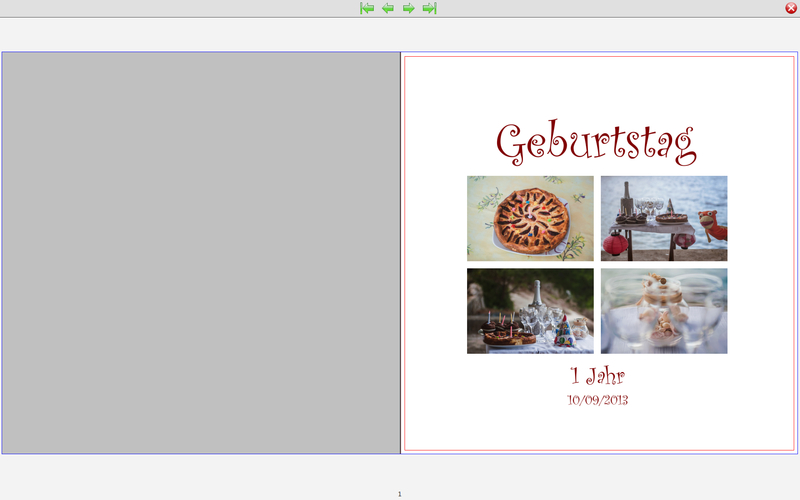This screenshot has width=800, height=500.
Task: Jump to the first page arrow icon
Action: (367, 8)
